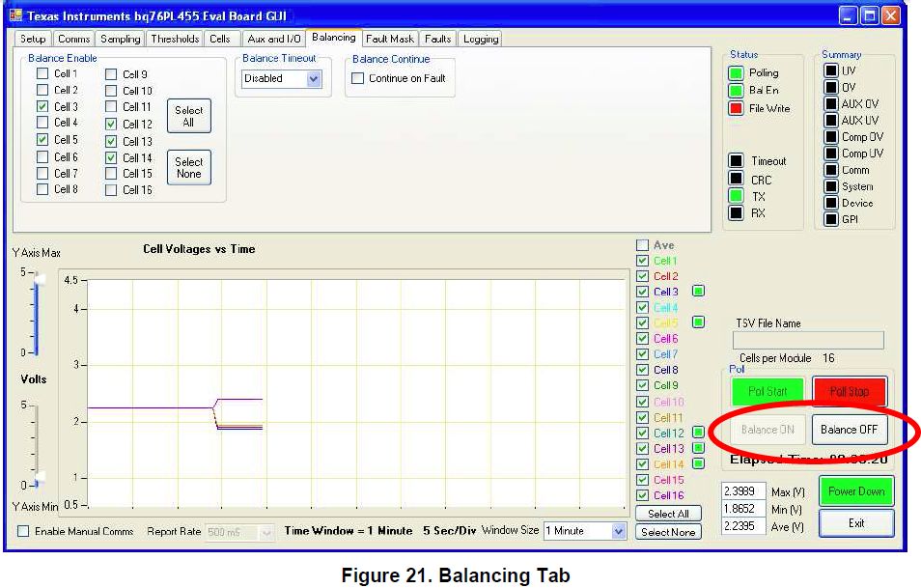Click the Timeout status indicator

736,160
